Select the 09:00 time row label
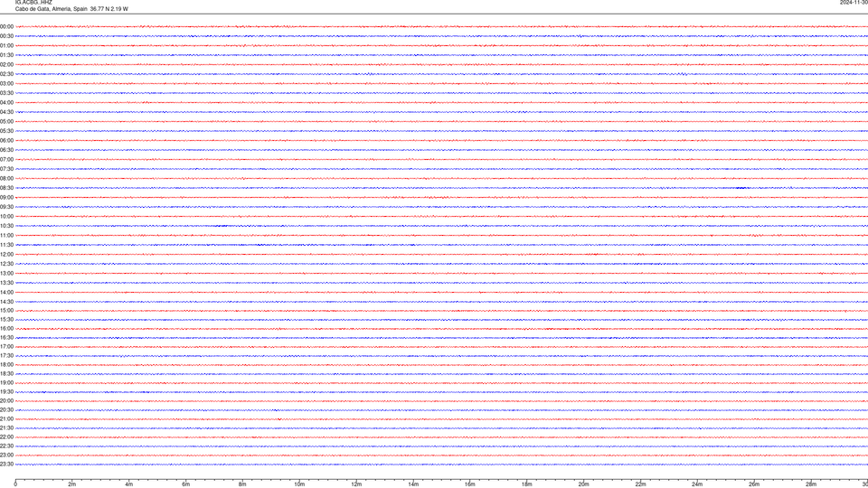Screen dimensions: 868x488 (6, 198)
